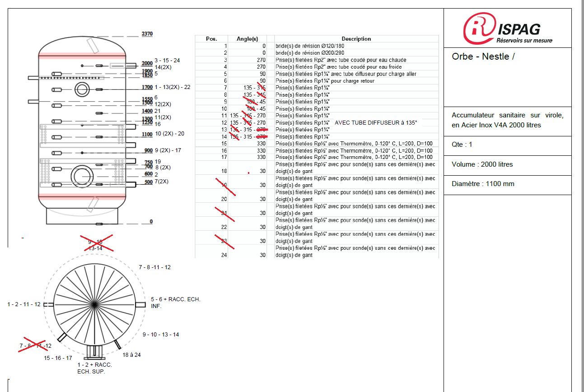Screen dimensions: 584x392
Task: Click the "18 à 24" label near top view
Action: pyautogui.click(x=131, y=355)
